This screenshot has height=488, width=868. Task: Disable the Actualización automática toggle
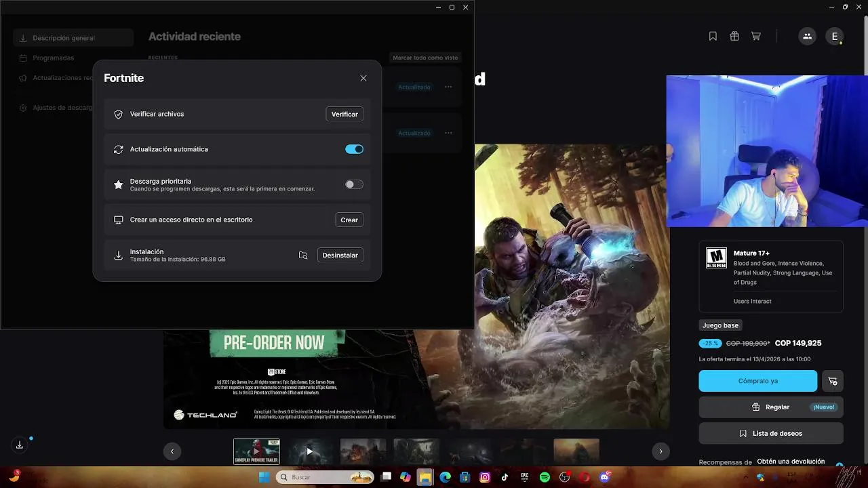(x=354, y=149)
